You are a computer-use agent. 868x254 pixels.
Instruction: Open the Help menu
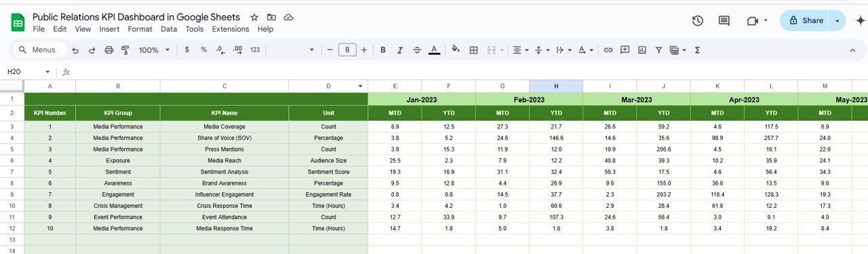(265, 29)
